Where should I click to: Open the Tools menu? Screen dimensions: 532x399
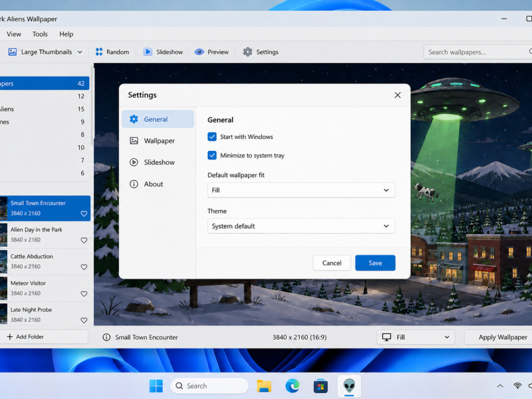[x=40, y=34]
